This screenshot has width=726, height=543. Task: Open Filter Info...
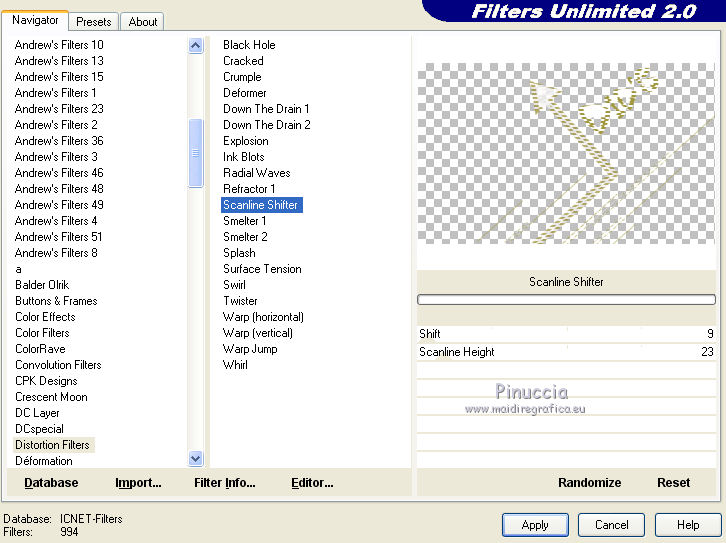pyautogui.click(x=225, y=483)
